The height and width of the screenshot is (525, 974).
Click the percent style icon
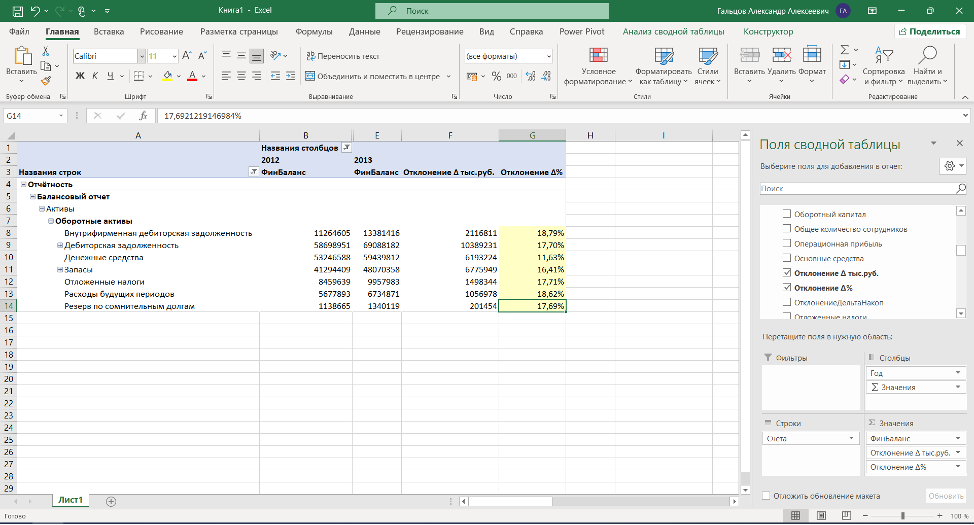[x=496, y=76]
